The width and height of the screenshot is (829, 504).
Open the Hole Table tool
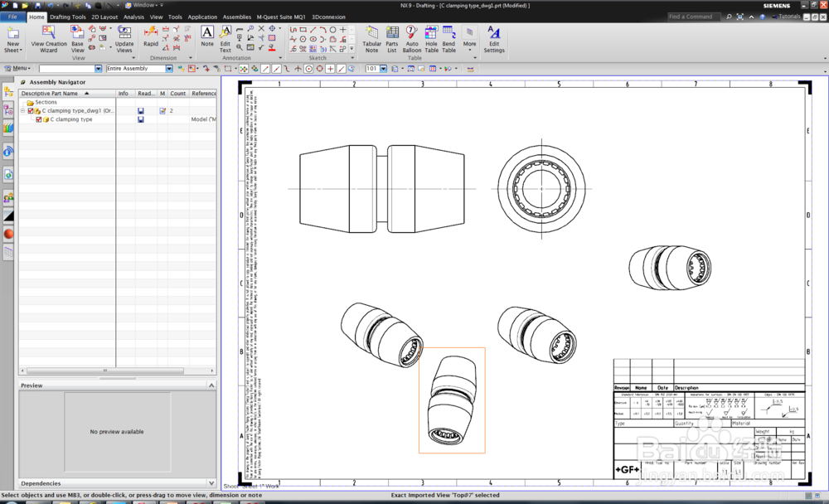[431, 36]
